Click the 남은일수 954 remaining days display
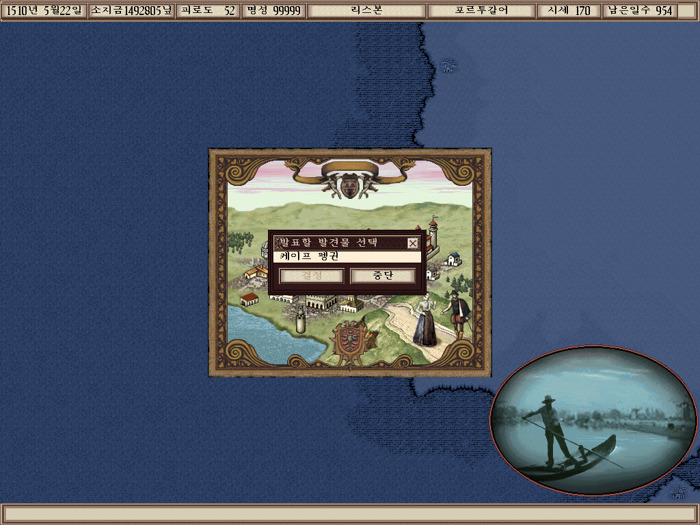 coord(640,10)
